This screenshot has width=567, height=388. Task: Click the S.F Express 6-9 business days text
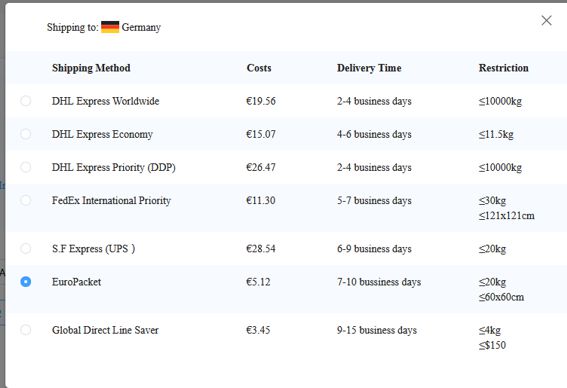point(374,249)
